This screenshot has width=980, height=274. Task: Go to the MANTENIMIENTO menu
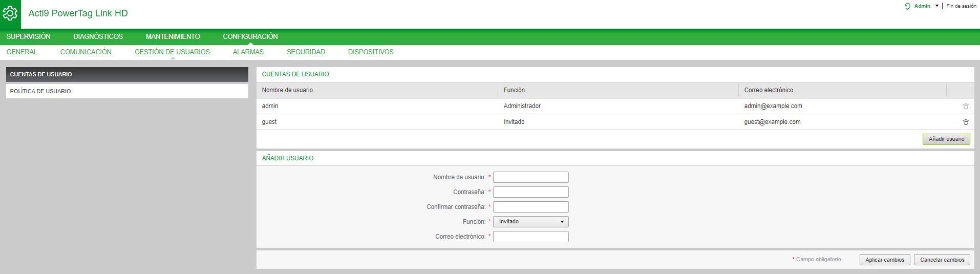click(173, 36)
